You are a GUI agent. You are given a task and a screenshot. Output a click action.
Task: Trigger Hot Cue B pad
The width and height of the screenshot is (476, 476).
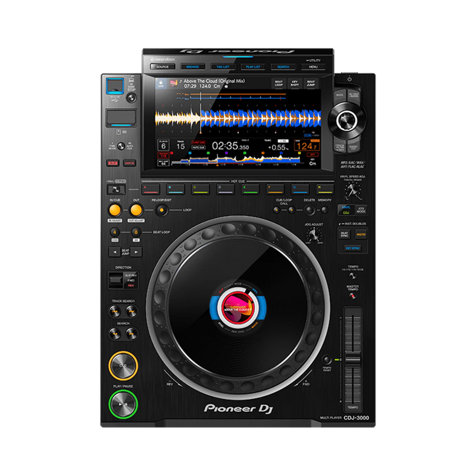(x=175, y=189)
